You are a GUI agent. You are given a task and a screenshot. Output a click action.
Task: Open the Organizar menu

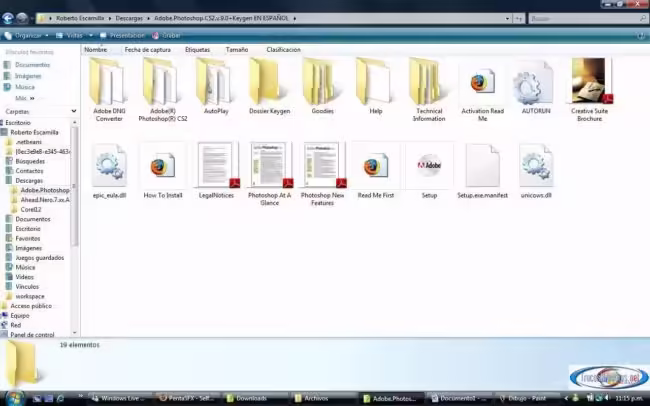click(27, 36)
